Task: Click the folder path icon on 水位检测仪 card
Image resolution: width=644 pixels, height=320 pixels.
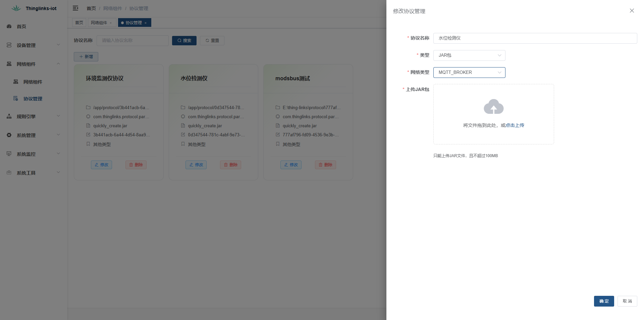Action: pyautogui.click(x=183, y=107)
